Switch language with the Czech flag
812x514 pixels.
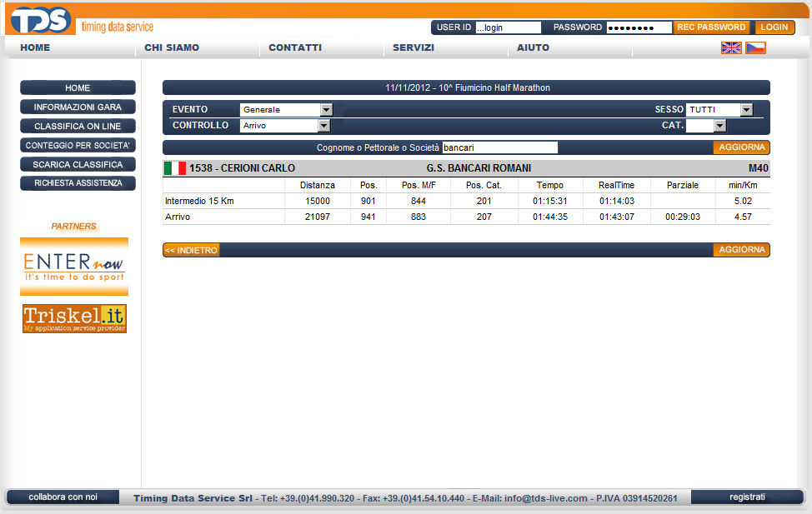755,48
